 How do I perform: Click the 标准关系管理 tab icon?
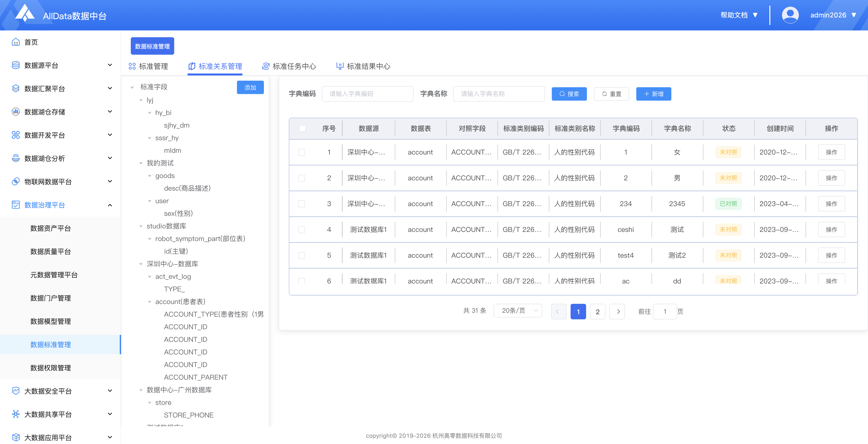click(192, 66)
